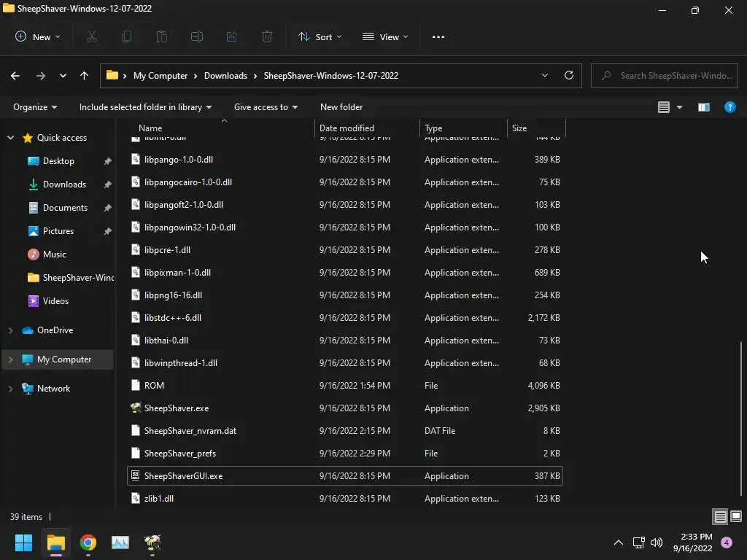Viewport: 747px width, 560px height.
Task: Open the View dropdown
Action: tap(385, 36)
